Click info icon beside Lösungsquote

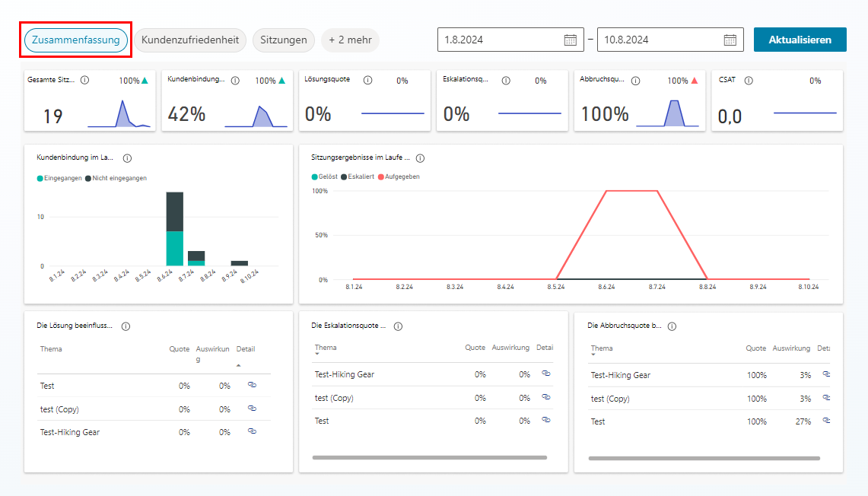coord(367,80)
